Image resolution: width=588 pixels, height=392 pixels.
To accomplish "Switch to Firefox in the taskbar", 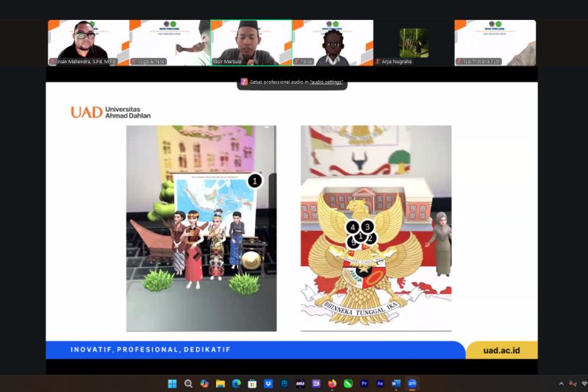I will click(332, 383).
